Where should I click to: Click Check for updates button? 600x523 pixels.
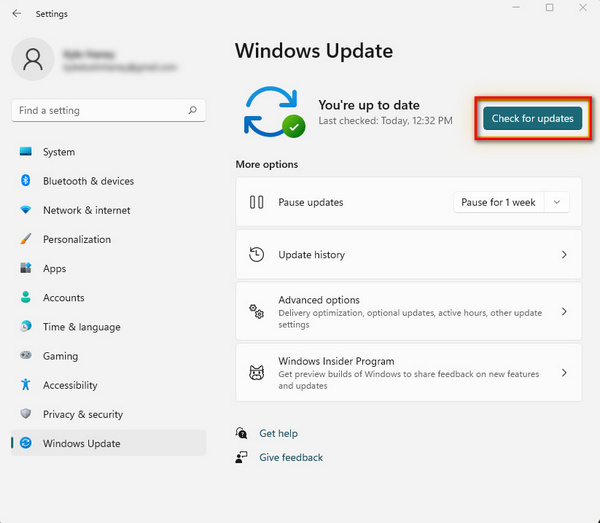[x=532, y=119]
